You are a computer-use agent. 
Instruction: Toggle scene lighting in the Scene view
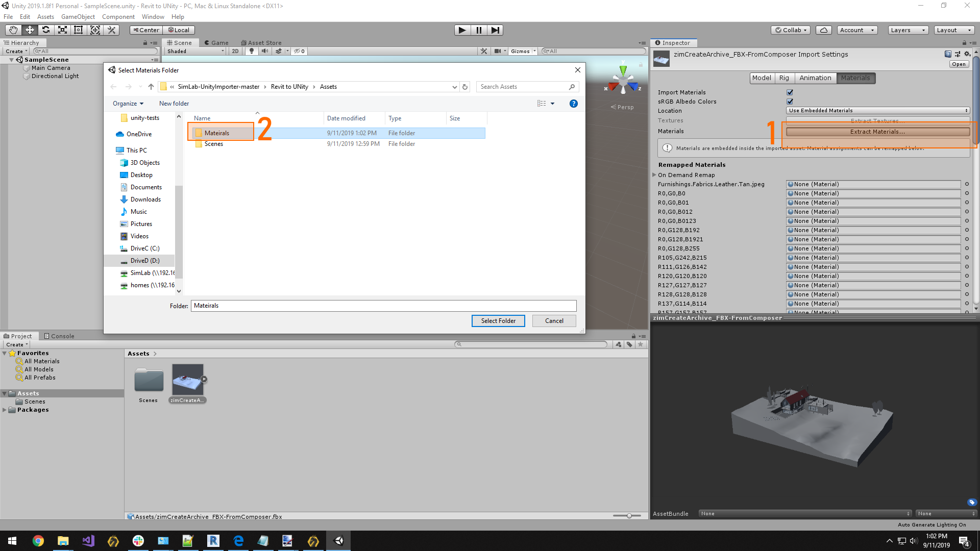(252, 51)
